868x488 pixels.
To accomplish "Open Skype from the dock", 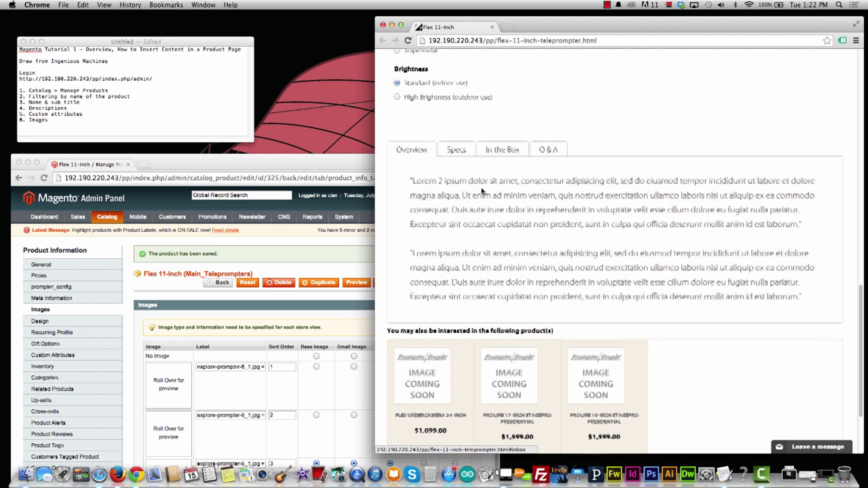I will click(x=412, y=474).
